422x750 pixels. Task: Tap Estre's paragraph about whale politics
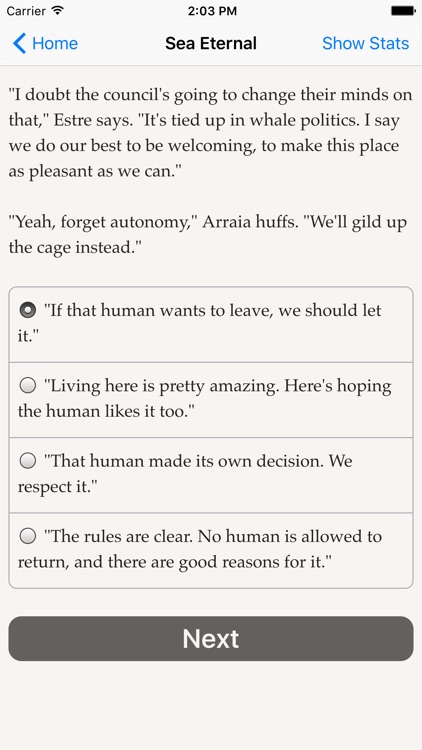(x=211, y=133)
